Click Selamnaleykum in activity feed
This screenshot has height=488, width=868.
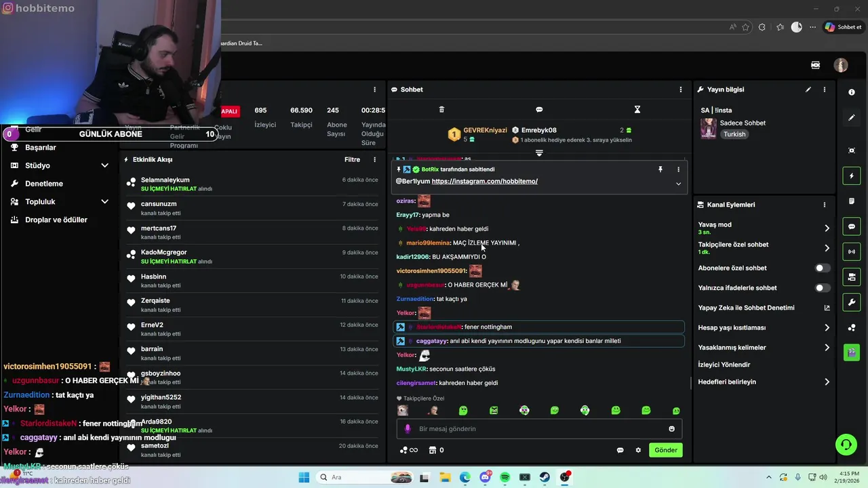point(165,180)
